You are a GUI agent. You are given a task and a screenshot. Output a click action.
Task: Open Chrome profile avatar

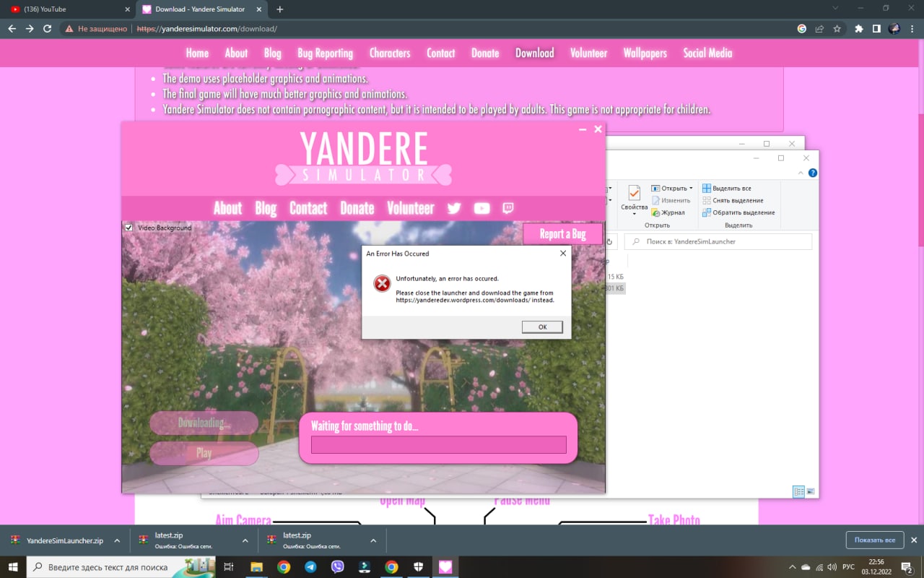[894, 29]
